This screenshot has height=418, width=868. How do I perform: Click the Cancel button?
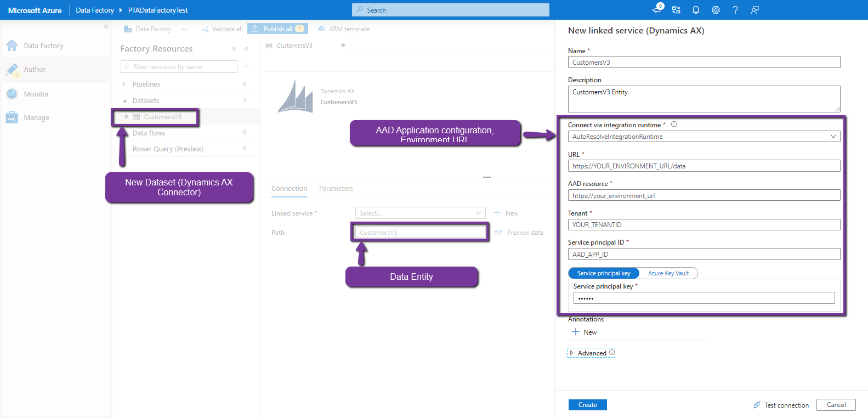[836, 405]
